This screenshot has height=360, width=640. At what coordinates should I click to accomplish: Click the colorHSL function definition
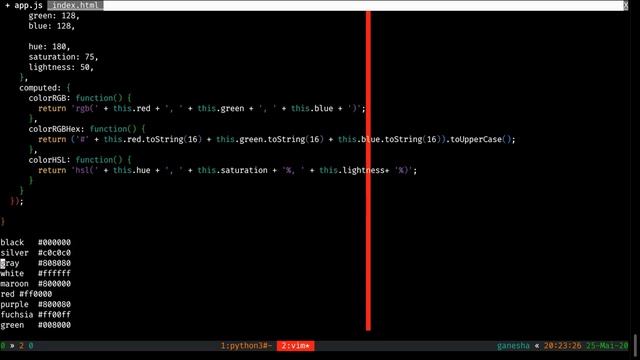pyautogui.click(x=80, y=160)
